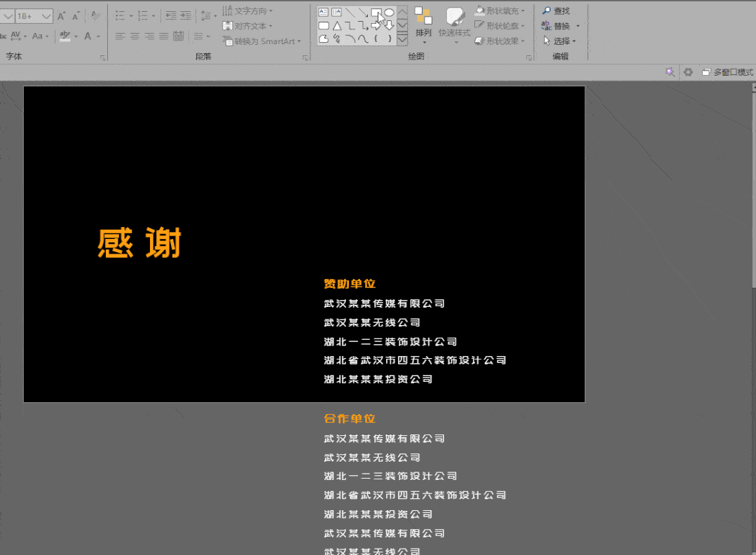Pick the right block arrow shape
Screen dimensions: 756x555
click(376, 25)
